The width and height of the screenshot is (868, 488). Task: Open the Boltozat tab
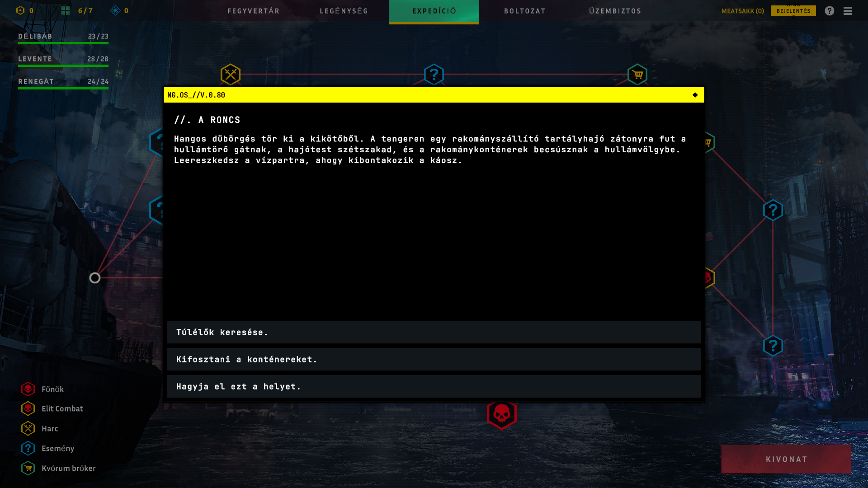click(x=524, y=11)
